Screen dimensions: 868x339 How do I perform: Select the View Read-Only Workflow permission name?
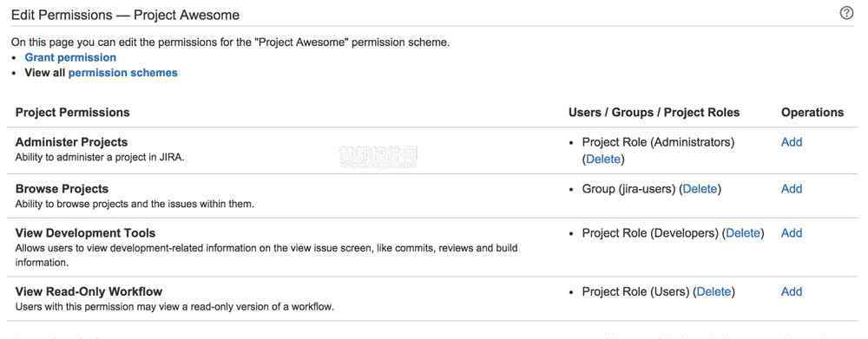pyautogui.click(x=89, y=292)
